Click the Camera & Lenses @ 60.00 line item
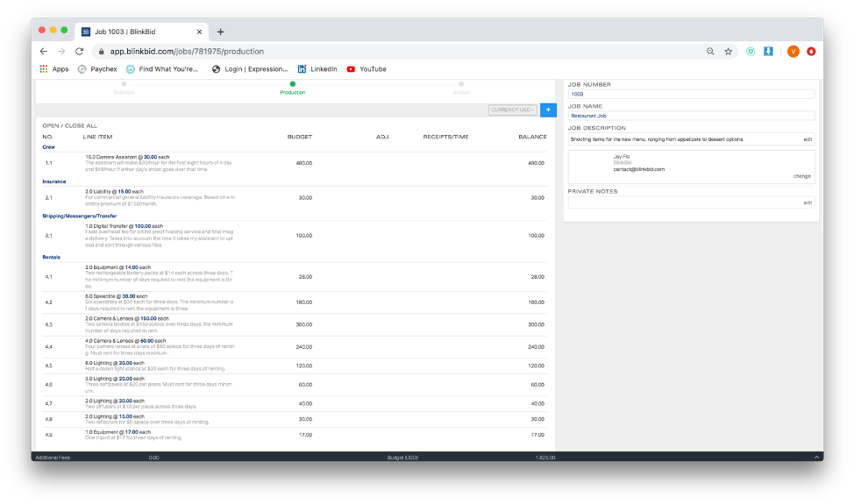854x504 pixels. tap(125, 341)
